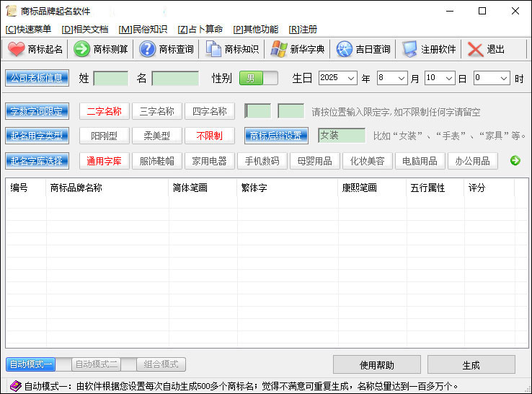The height and width of the screenshot is (394, 532).
Task: Click 起名用字类型 blue button
Action: pyautogui.click(x=37, y=136)
